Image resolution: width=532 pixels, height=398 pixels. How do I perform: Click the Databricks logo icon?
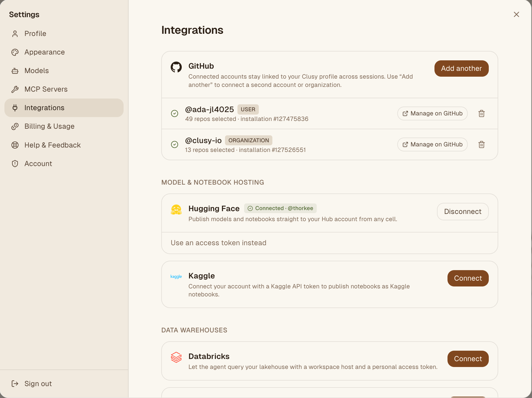tap(176, 357)
